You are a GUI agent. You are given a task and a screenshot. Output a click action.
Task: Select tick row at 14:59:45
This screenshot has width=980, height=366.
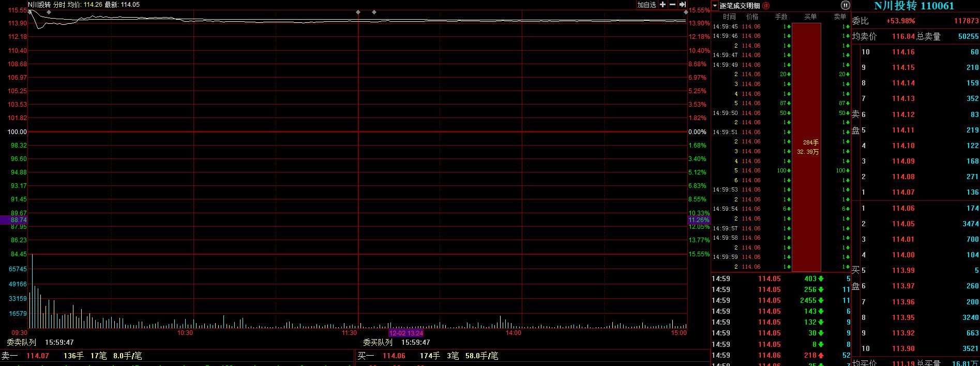pyautogui.click(x=781, y=26)
